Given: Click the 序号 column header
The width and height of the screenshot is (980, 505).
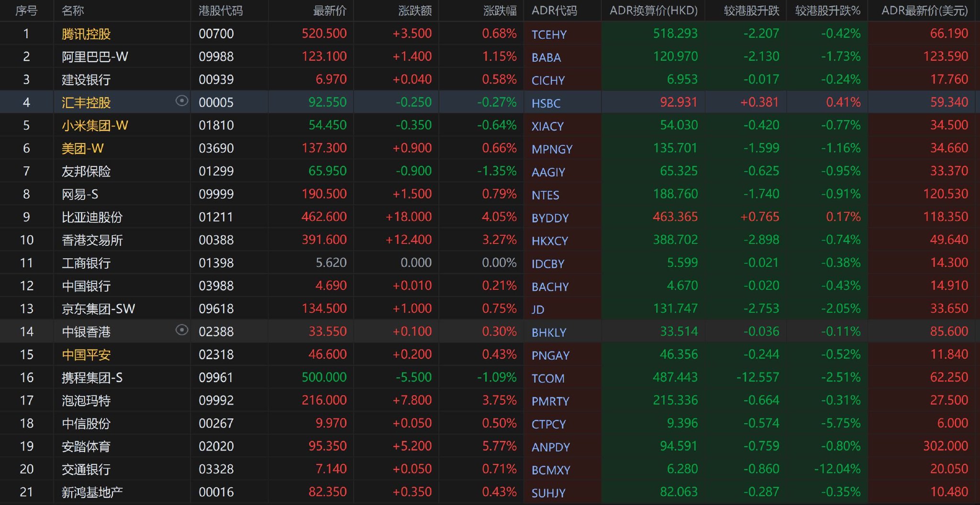Looking at the screenshot, I should click(26, 11).
